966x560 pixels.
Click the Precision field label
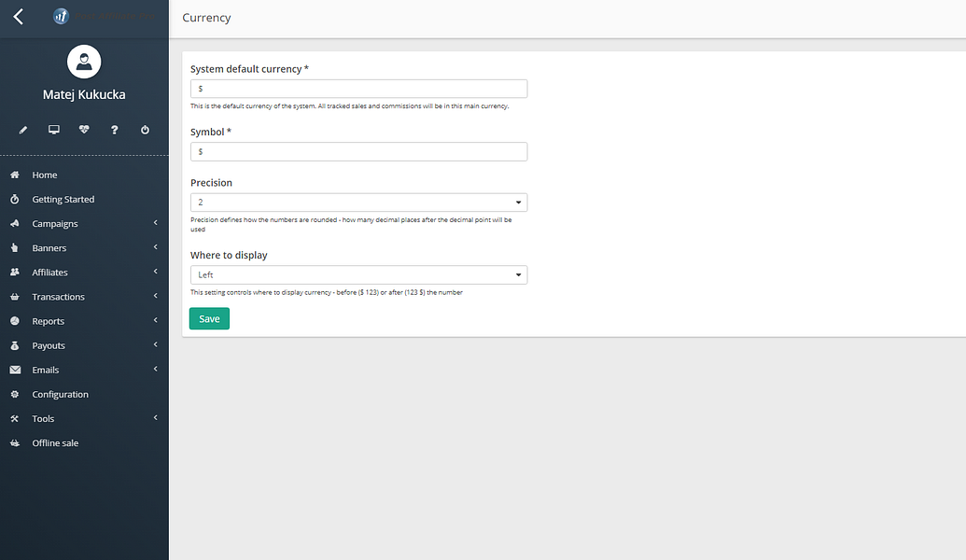pyautogui.click(x=211, y=183)
